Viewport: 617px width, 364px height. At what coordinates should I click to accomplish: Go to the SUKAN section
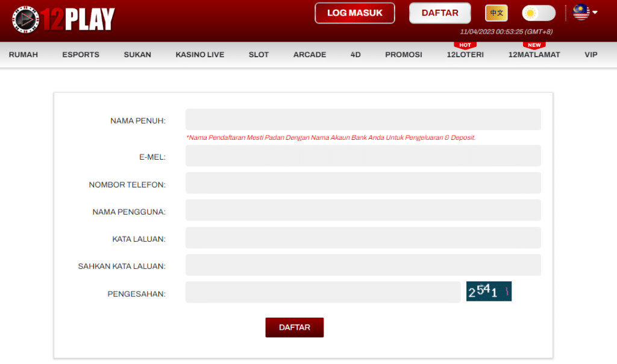[x=137, y=55]
